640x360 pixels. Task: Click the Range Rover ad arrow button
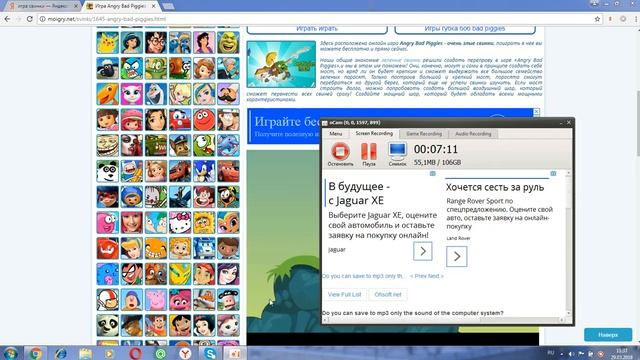tap(456, 256)
